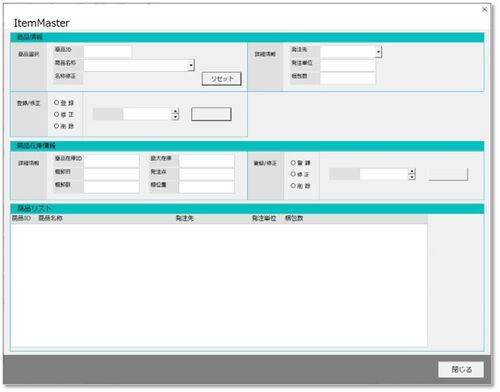The image size is (500, 392).
Task: Close the ItemMaster window with X
Action: [484, 9]
